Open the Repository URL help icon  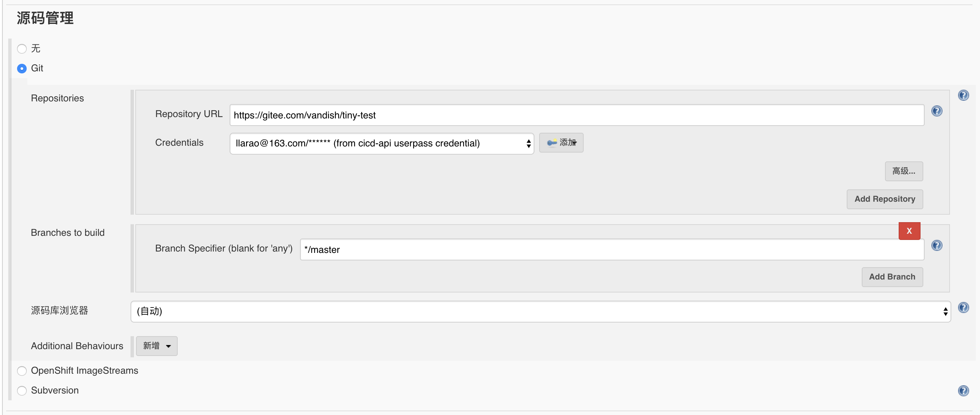tap(937, 111)
